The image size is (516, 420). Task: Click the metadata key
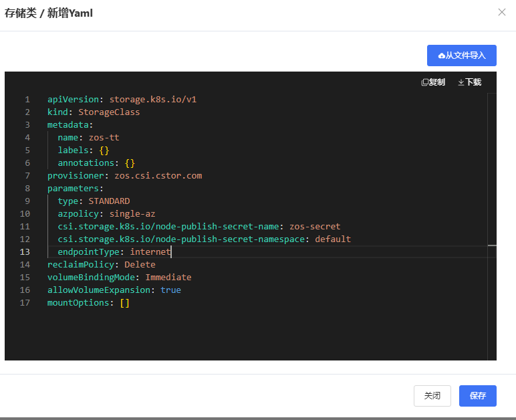tap(68, 125)
